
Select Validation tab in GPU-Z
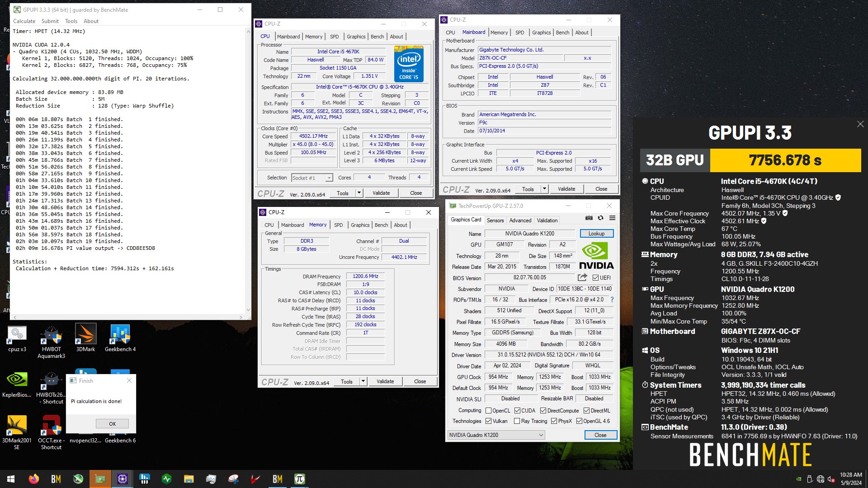pyautogui.click(x=547, y=221)
